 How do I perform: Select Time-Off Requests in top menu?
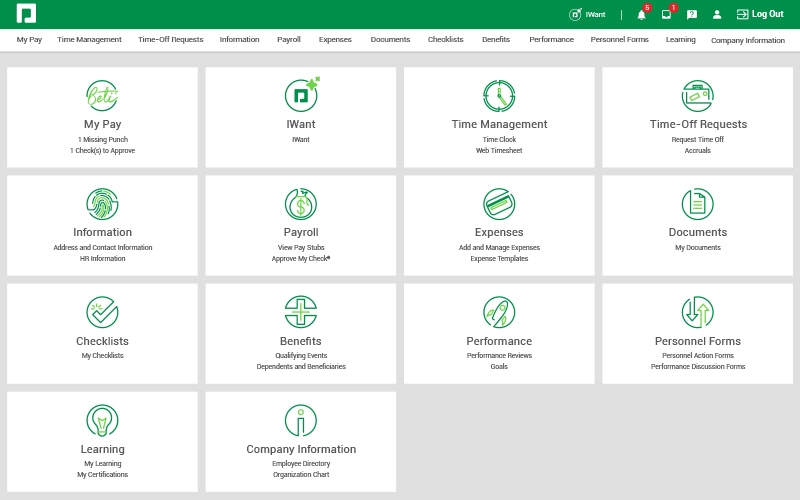coord(170,40)
